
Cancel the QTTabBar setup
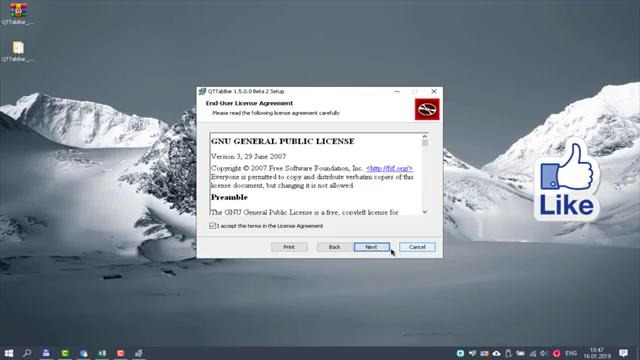(x=417, y=247)
